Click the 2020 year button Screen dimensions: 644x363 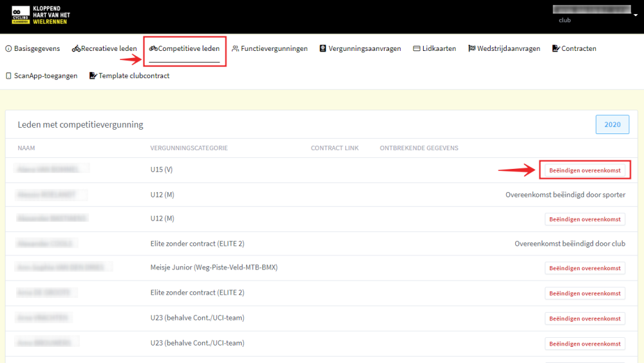click(x=612, y=124)
